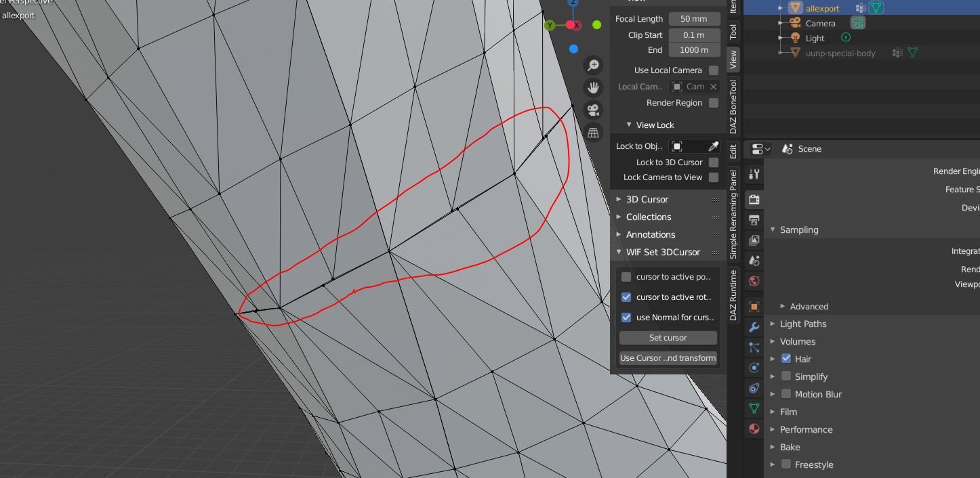Viewport: 980px width, 478px height.
Task: Click the blue negative Z axis dot
Action: click(573, 49)
